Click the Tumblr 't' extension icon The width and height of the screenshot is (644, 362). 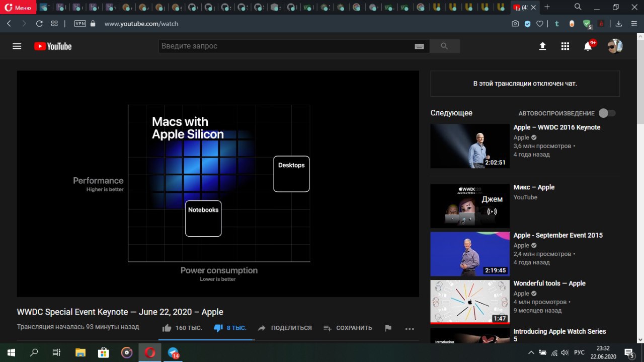tap(557, 24)
